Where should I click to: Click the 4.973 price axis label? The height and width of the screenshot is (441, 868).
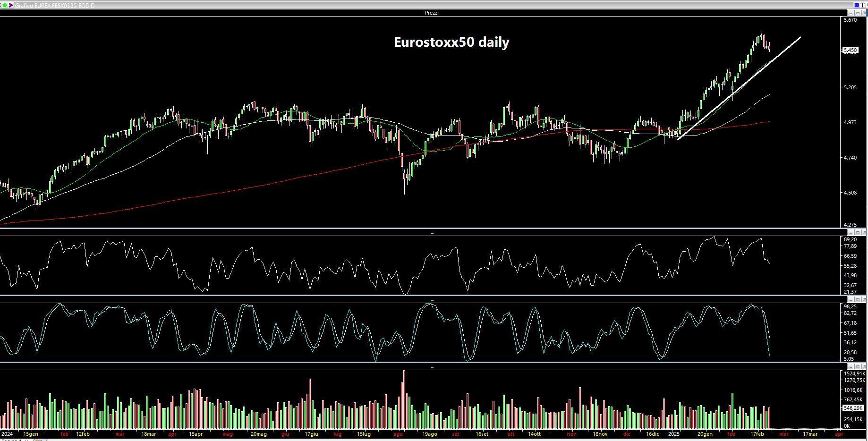point(850,122)
